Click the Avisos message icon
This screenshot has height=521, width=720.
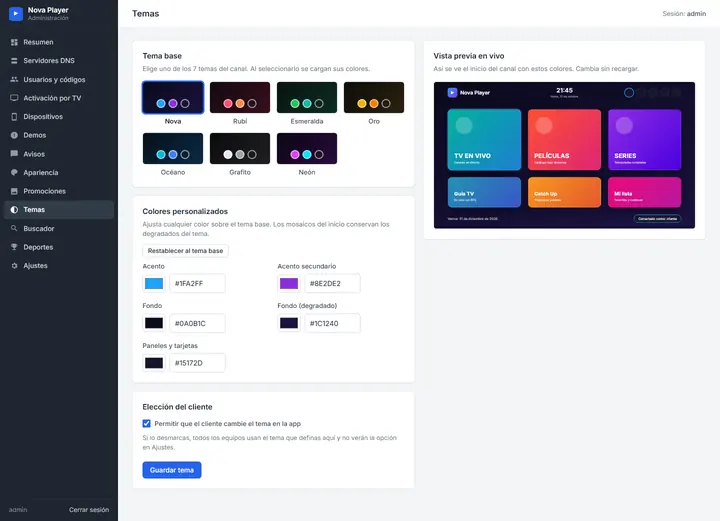tap(14, 154)
